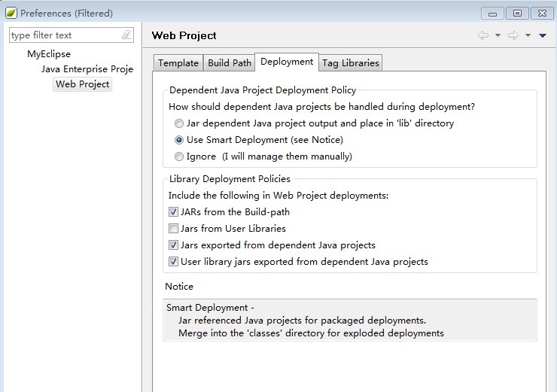The image size is (557, 392).
Task: Select MyEclipse in preferences tree
Action: coord(49,54)
